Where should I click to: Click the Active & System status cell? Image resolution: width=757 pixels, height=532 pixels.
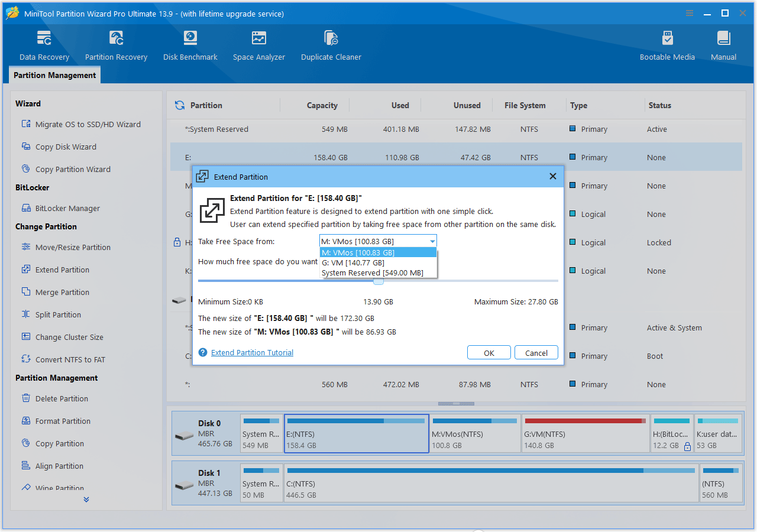[674, 327]
